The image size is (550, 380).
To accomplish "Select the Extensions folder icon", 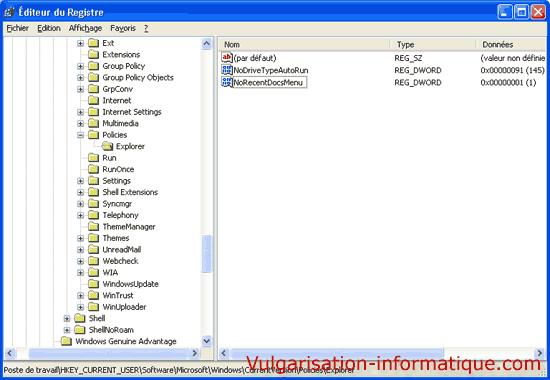I will point(94,54).
